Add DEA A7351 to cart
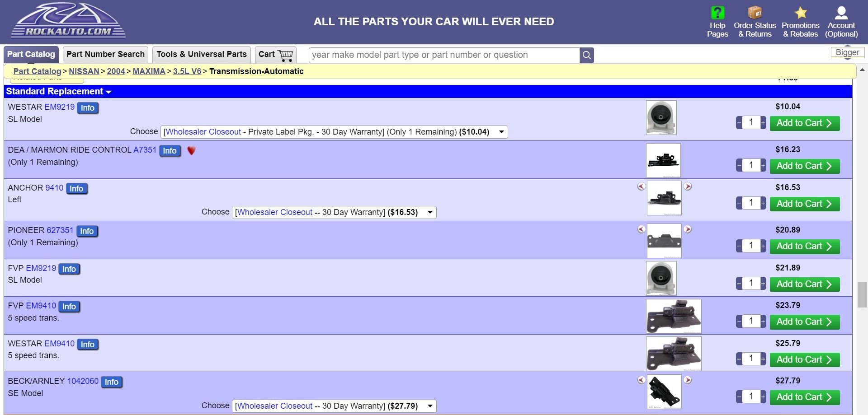Viewport: 868px width, 415px height. (805, 166)
